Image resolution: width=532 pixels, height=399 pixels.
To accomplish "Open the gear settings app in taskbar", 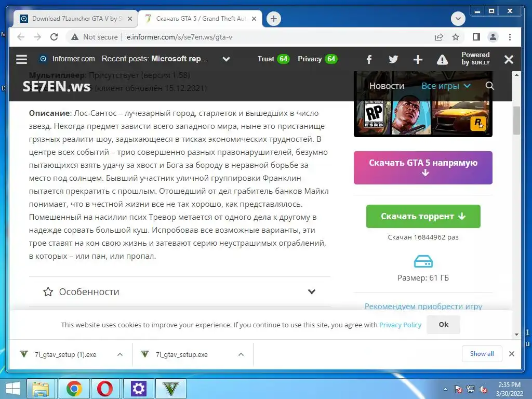I will 138,389.
